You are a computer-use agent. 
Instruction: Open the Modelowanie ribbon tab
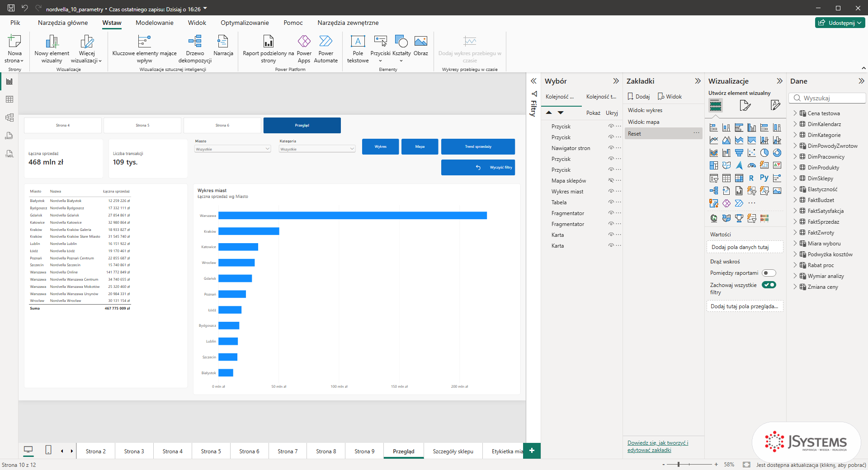154,23
